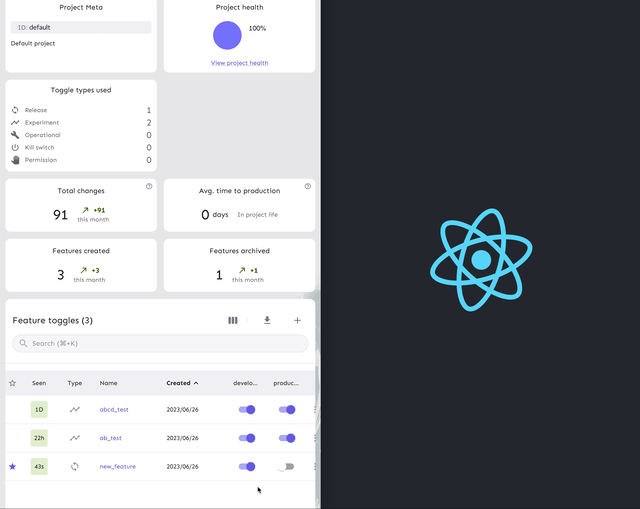
Task: Click created date 2023/06/26 of new_feature
Action: click(182, 466)
